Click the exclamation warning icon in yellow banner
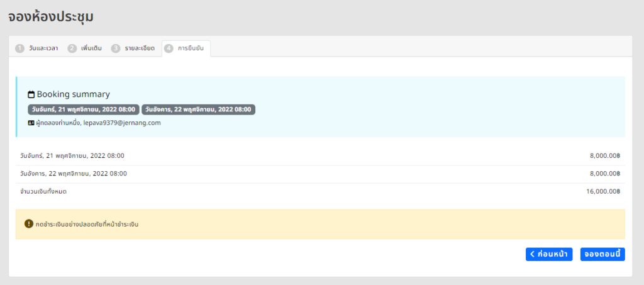Viewport: 644px width, 285px height. [x=28, y=224]
